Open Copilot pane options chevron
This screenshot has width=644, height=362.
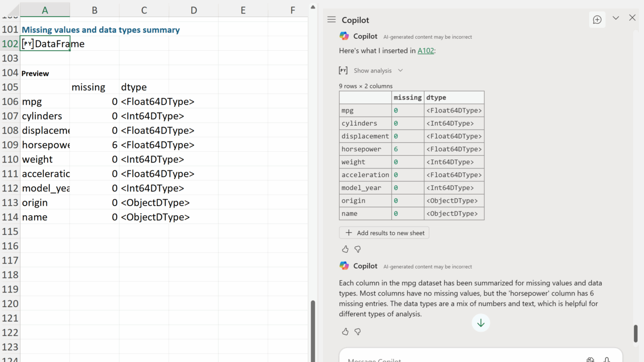click(615, 18)
